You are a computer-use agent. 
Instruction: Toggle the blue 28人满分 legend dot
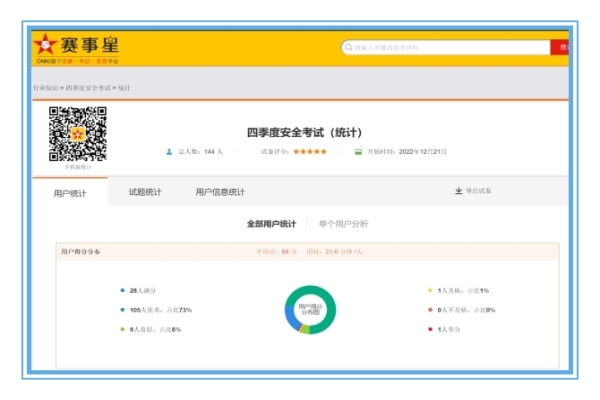coord(121,291)
